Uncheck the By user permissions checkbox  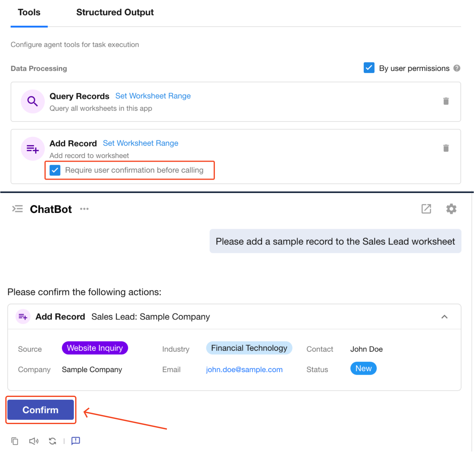click(369, 68)
